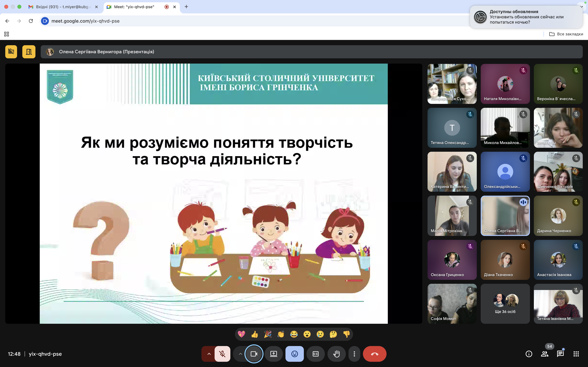Open the Ще 36 осіб participants tile
This screenshot has width=588, height=367.
[505, 304]
